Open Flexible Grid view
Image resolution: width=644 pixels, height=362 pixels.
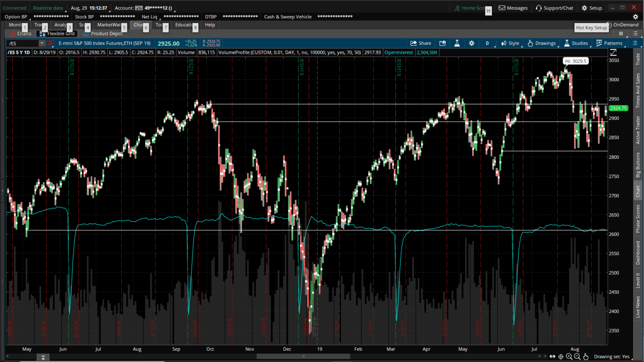(57, 34)
